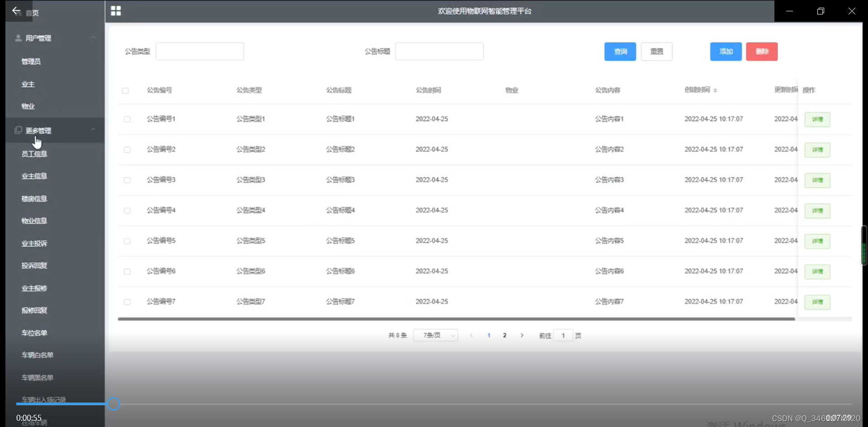868x427 pixels.
Task: Check the row 公告编号3 checkbox
Action: coord(127,180)
